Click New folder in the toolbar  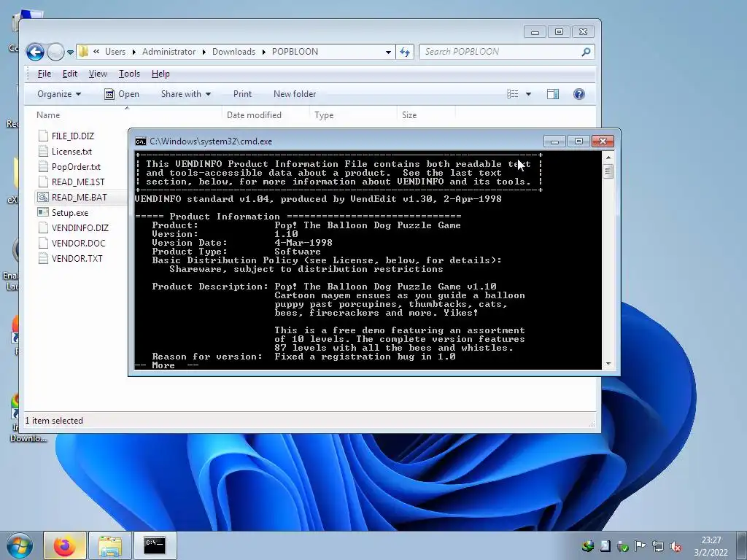[x=295, y=94]
